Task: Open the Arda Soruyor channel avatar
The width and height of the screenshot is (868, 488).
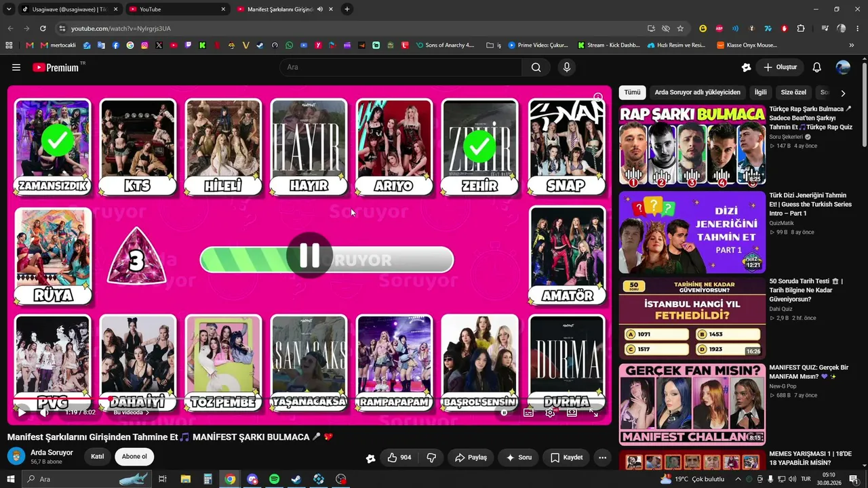Action: [16, 456]
